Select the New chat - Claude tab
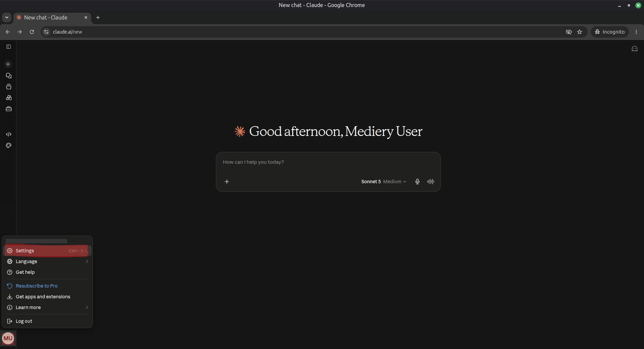 coord(52,17)
